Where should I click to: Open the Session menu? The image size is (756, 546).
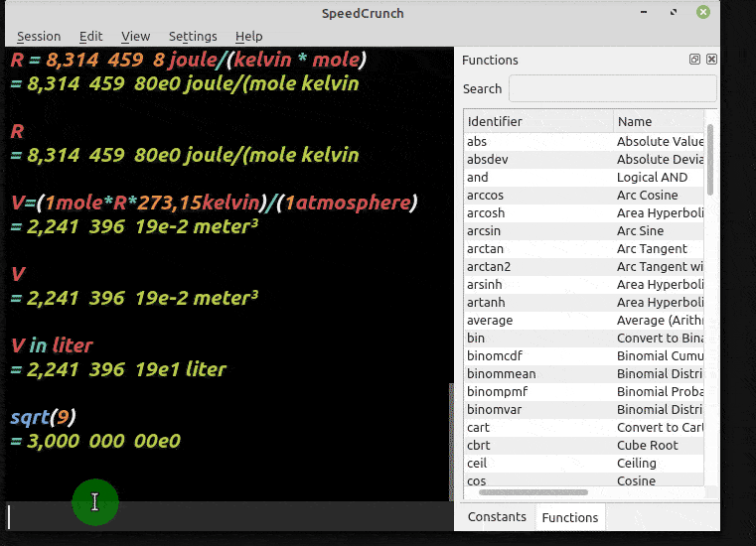(39, 37)
